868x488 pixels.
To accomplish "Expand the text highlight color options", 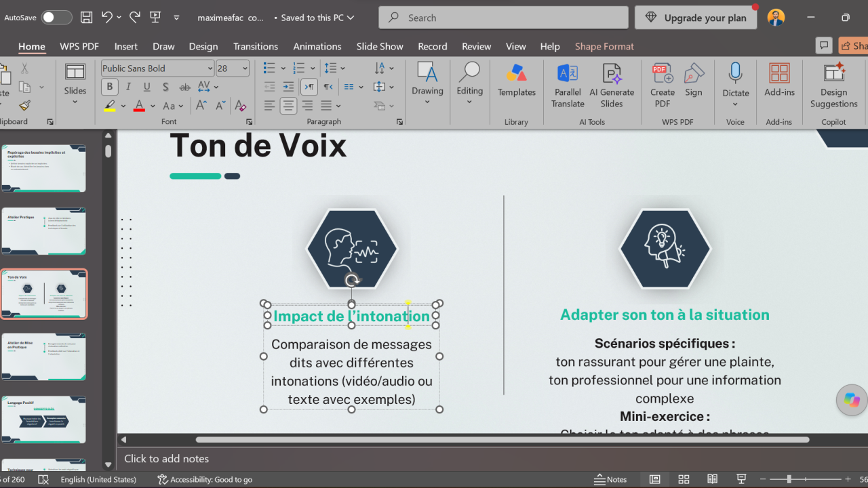I will tap(123, 106).
